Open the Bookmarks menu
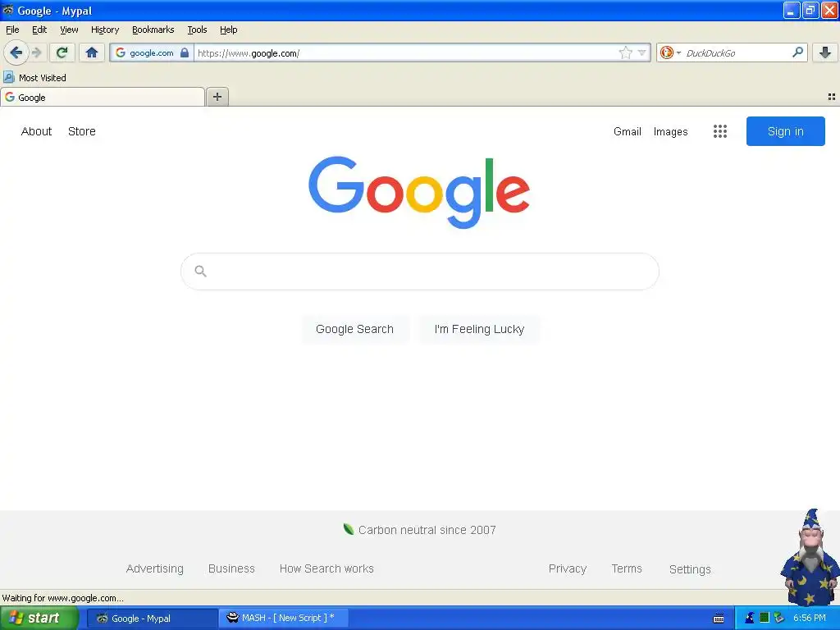 pos(153,30)
